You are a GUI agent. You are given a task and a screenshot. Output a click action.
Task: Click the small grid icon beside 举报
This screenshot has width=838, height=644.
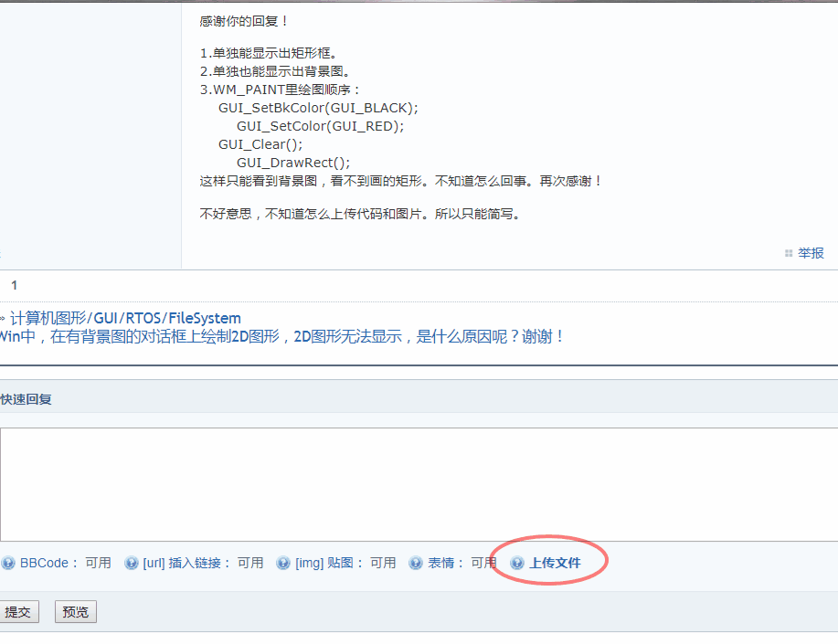tap(789, 253)
